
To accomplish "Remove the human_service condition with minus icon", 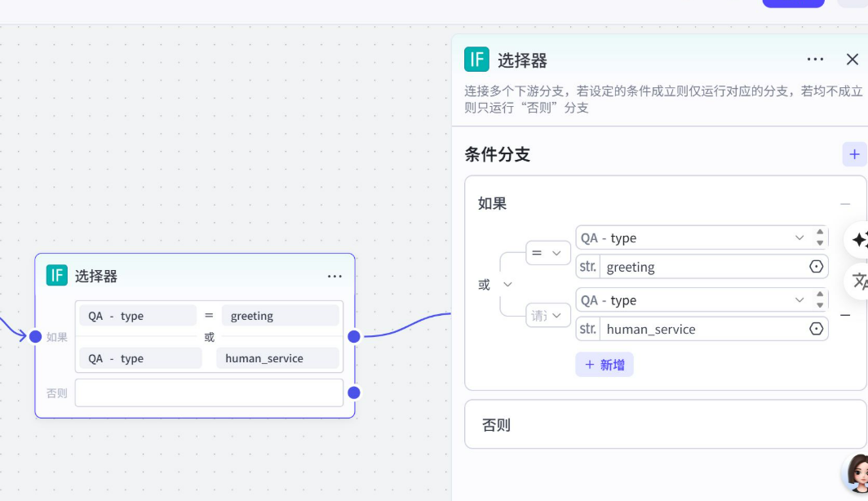I will 845,315.
